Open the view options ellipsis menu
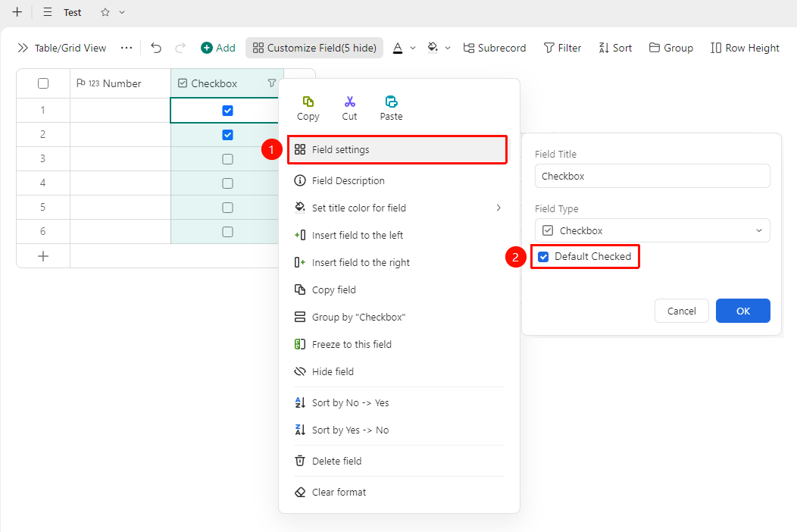The image size is (797, 532). point(127,48)
